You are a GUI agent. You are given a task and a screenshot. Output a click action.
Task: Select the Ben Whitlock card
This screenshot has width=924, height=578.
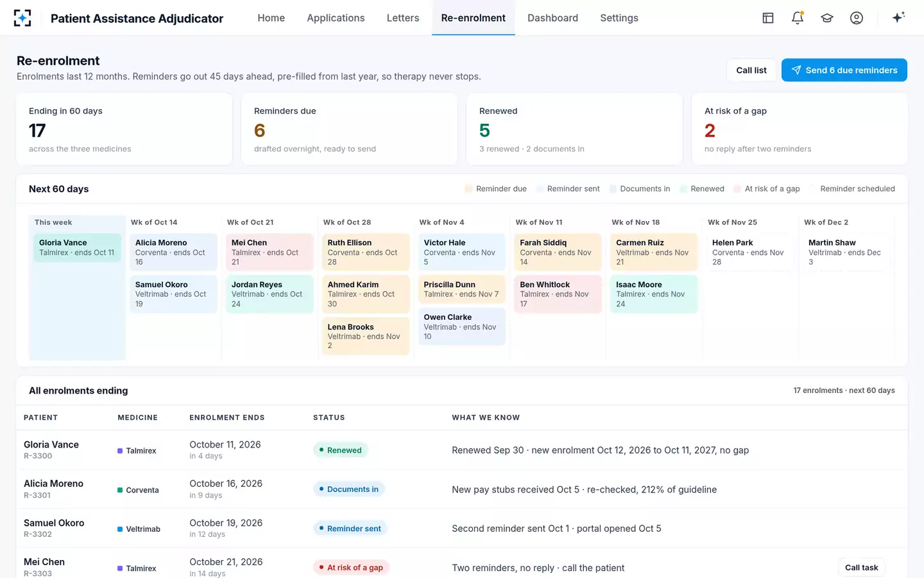click(x=558, y=294)
